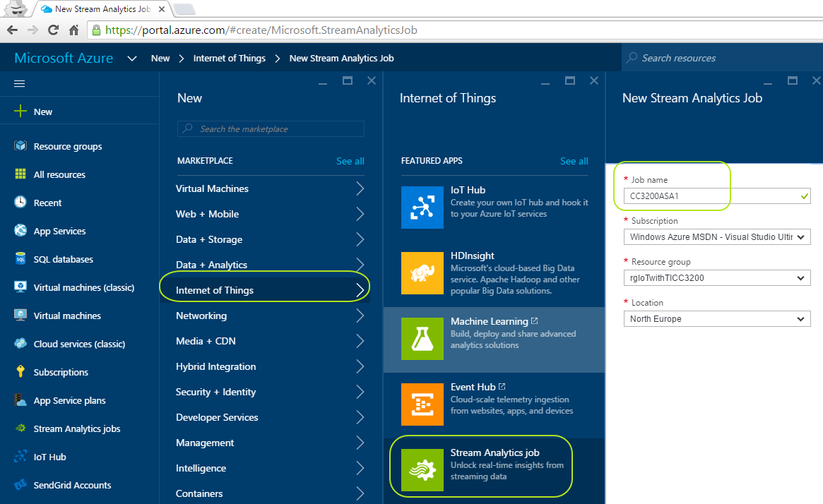823x504 pixels.
Task: Click the Machine Learning tile title
Action: point(489,321)
